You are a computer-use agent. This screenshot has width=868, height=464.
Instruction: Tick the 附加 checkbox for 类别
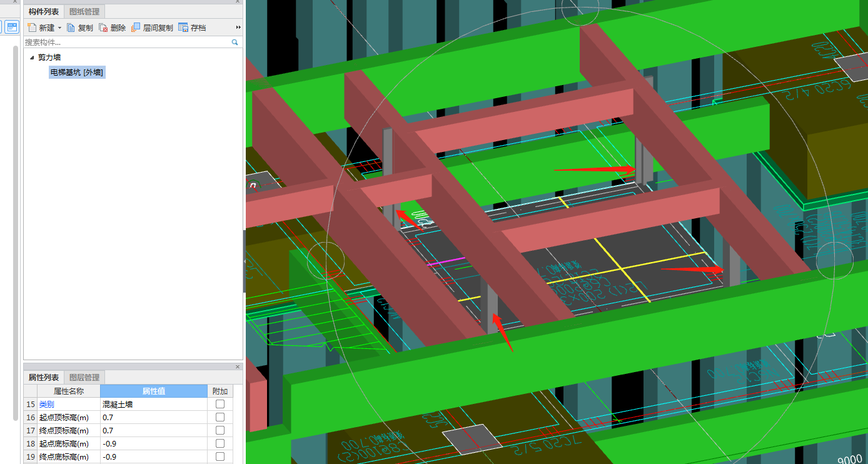(220, 404)
